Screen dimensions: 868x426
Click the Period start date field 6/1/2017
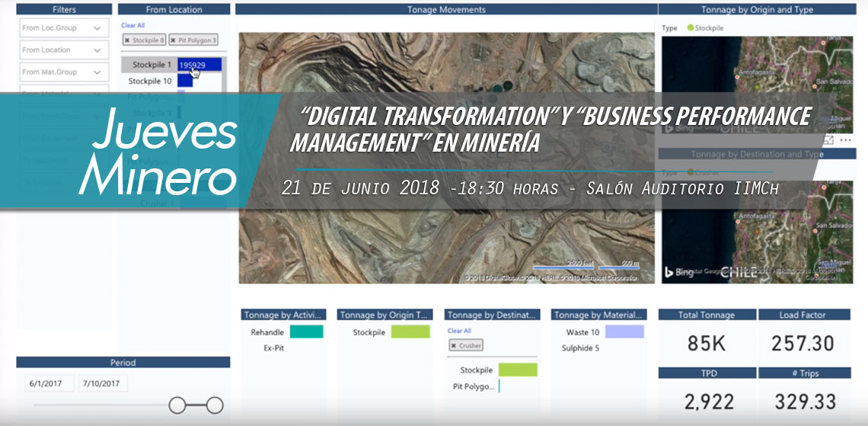(x=49, y=383)
